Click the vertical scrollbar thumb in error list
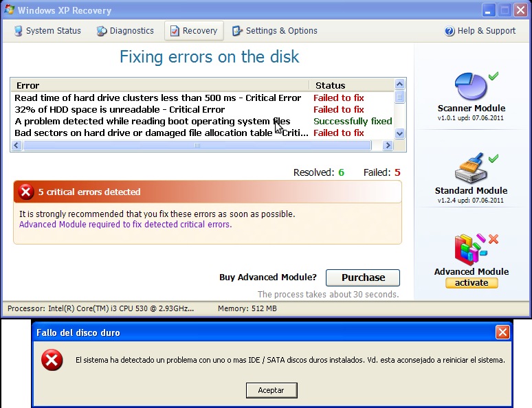 (x=399, y=97)
